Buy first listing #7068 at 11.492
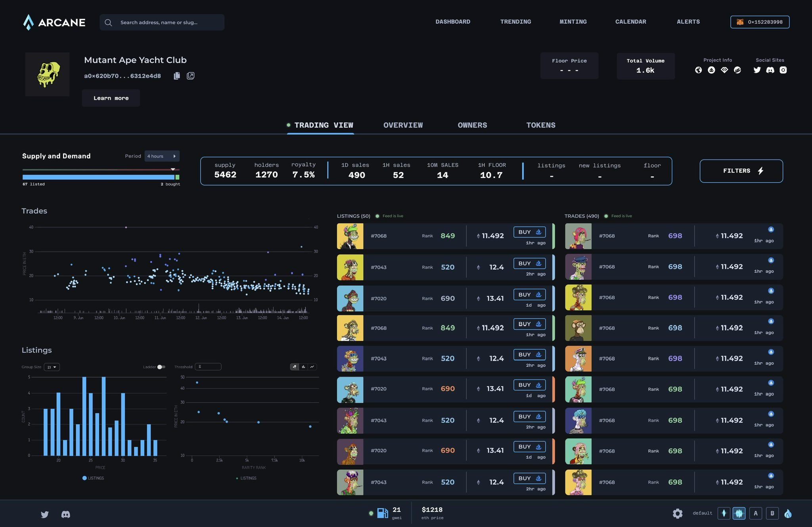 [529, 232]
